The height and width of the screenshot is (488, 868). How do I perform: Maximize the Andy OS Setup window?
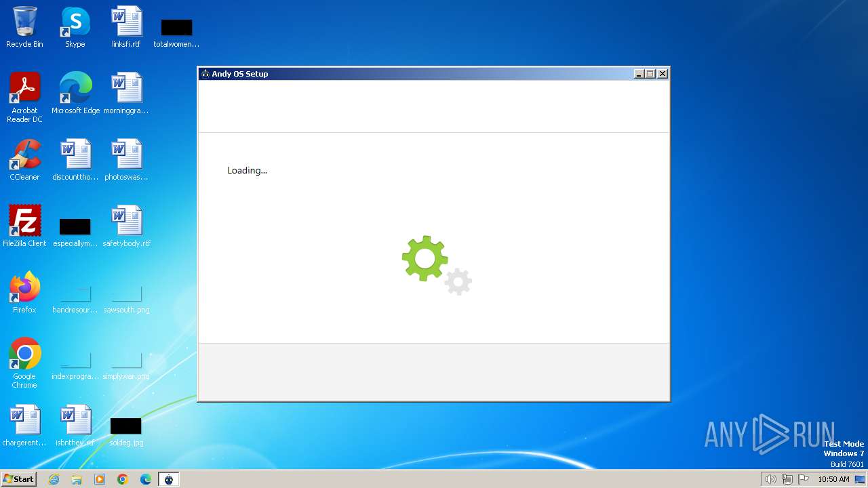650,74
